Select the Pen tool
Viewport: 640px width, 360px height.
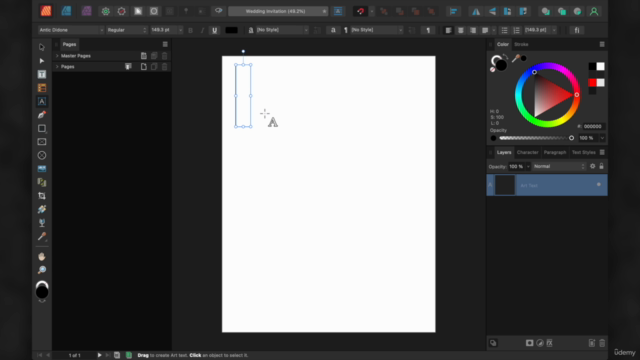click(x=42, y=115)
